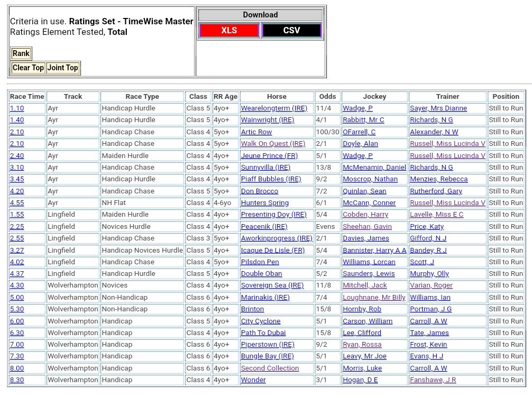Select the Joint Top option
Image resolution: width=532 pixels, height=398 pixels.
(x=62, y=68)
